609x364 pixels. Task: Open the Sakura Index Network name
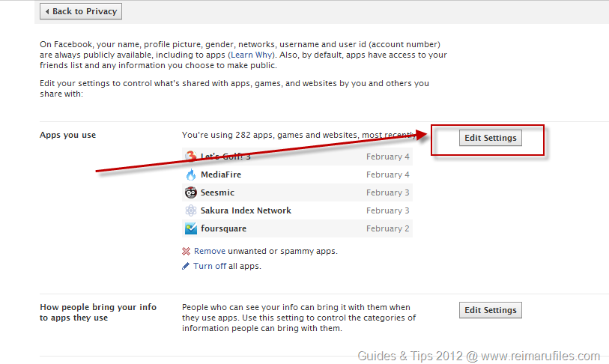[246, 210]
